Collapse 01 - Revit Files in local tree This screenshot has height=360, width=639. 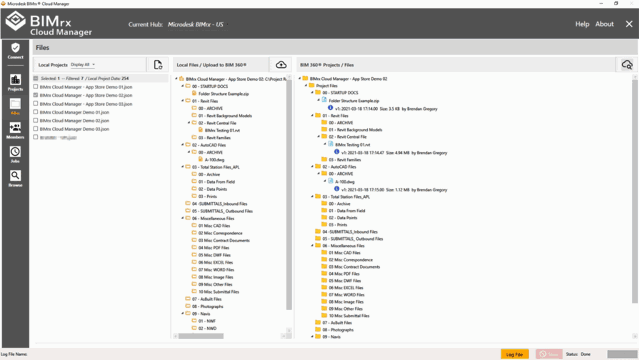[183, 101]
